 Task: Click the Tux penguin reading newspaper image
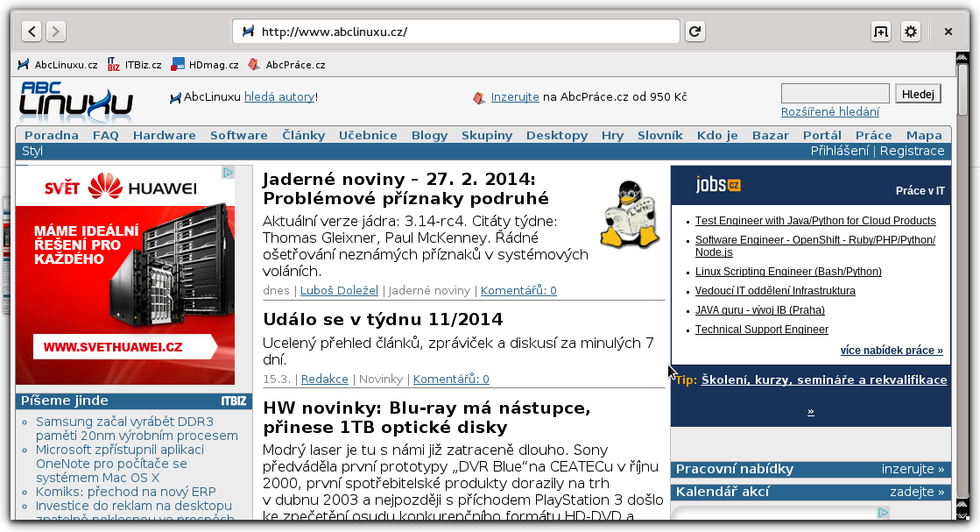tap(630, 214)
